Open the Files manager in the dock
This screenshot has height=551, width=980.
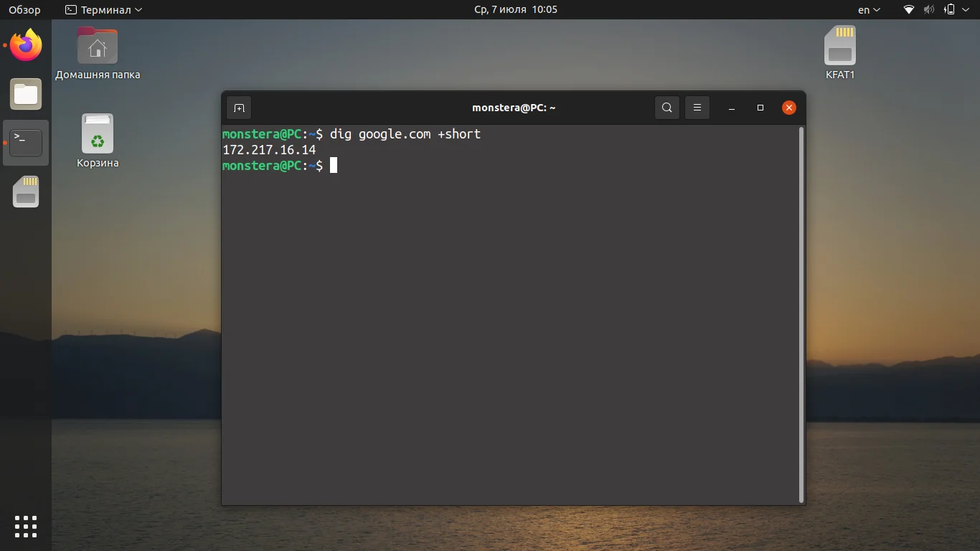click(26, 94)
